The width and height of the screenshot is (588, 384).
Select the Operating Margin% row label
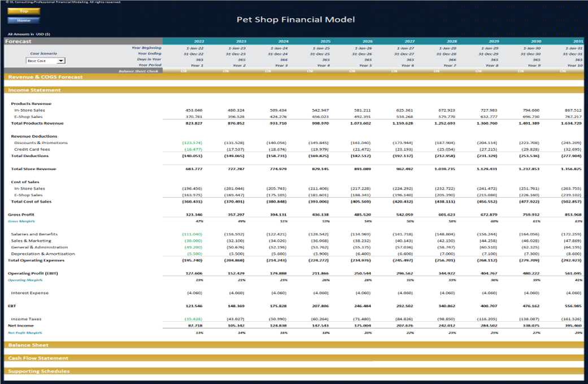tap(25, 280)
